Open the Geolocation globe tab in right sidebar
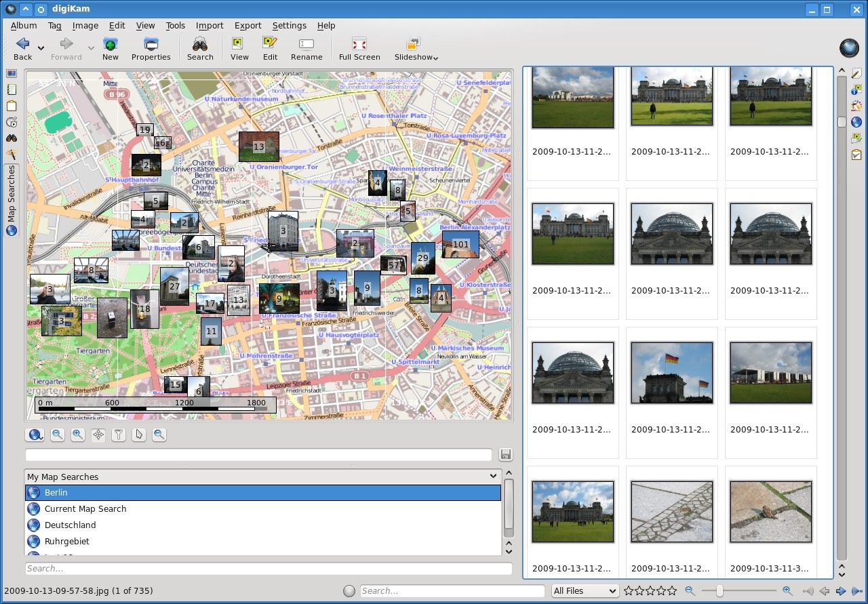868x604 pixels. pyautogui.click(x=856, y=122)
